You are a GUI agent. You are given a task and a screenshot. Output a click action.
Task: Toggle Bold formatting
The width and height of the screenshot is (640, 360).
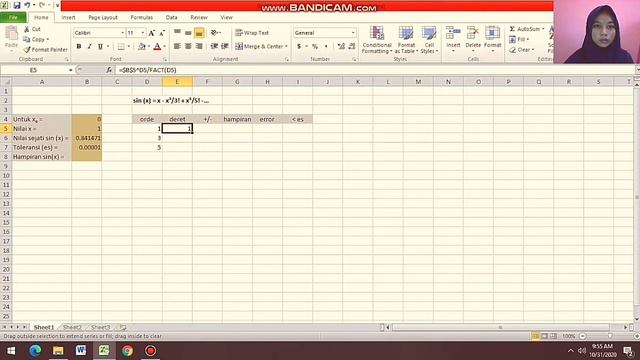click(79, 47)
